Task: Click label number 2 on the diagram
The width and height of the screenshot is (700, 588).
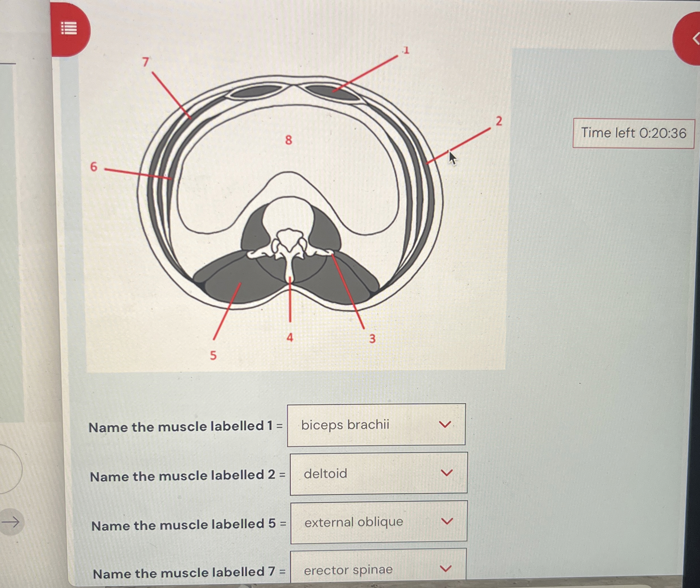Action: coord(499,121)
